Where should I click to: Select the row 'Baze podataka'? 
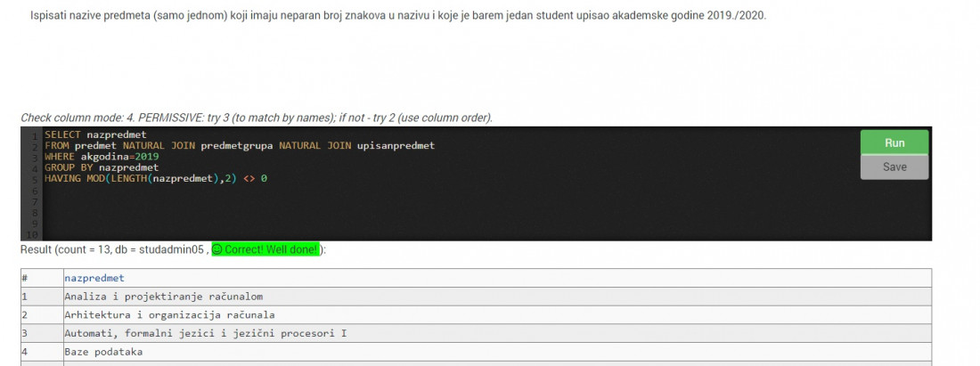[476, 352]
